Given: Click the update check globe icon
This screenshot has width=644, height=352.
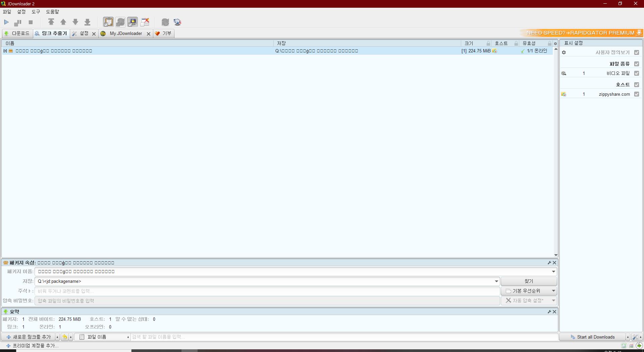Looking at the screenshot, I should click(177, 22).
